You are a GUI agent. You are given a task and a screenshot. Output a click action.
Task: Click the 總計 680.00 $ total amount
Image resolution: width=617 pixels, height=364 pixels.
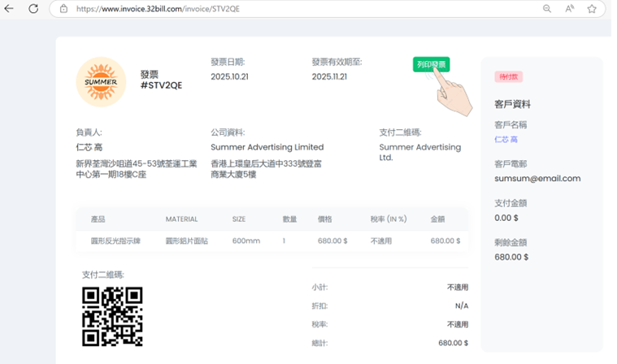point(453,344)
